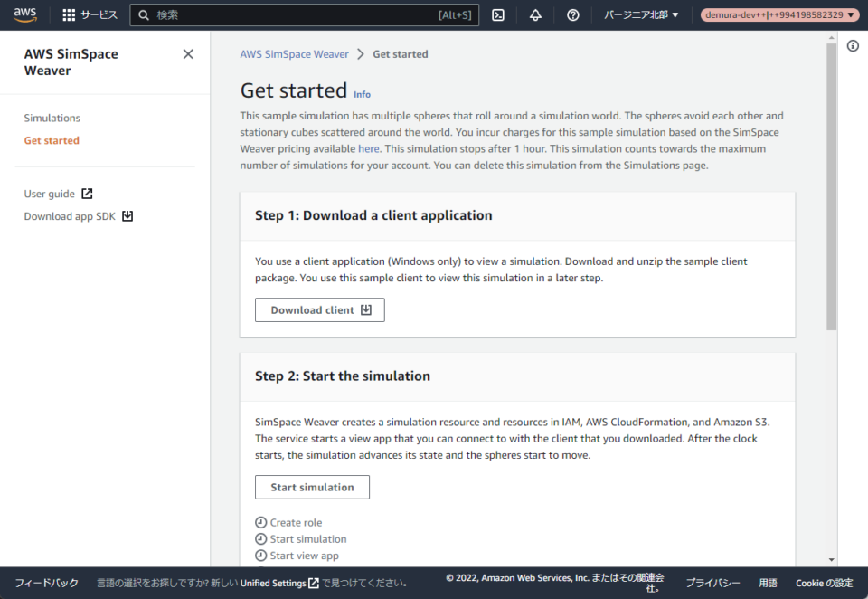Navigate to AWS SimSpace Weaver breadcrumb
Screen dimensions: 868x599
tap(294, 53)
